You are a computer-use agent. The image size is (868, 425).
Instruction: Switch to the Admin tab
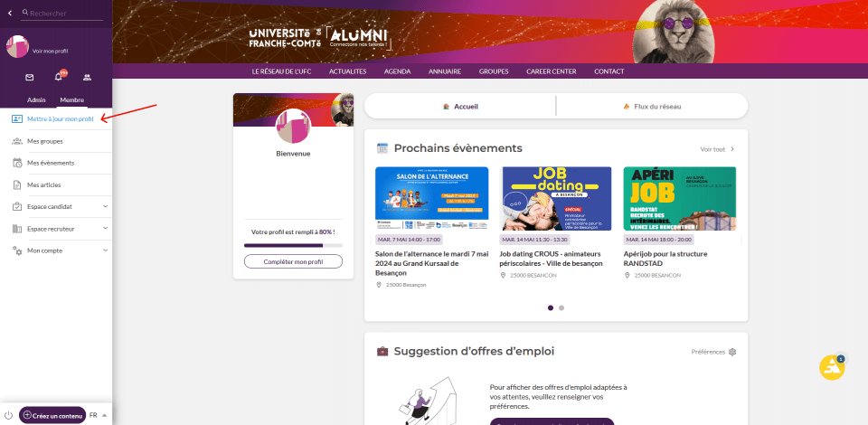click(x=36, y=100)
